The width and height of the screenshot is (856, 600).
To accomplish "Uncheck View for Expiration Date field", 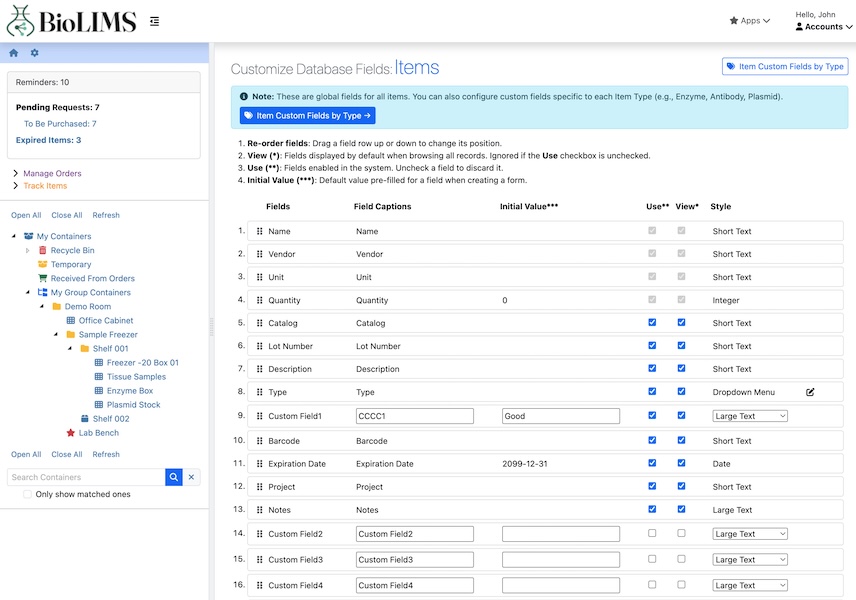I will point(681,463).
